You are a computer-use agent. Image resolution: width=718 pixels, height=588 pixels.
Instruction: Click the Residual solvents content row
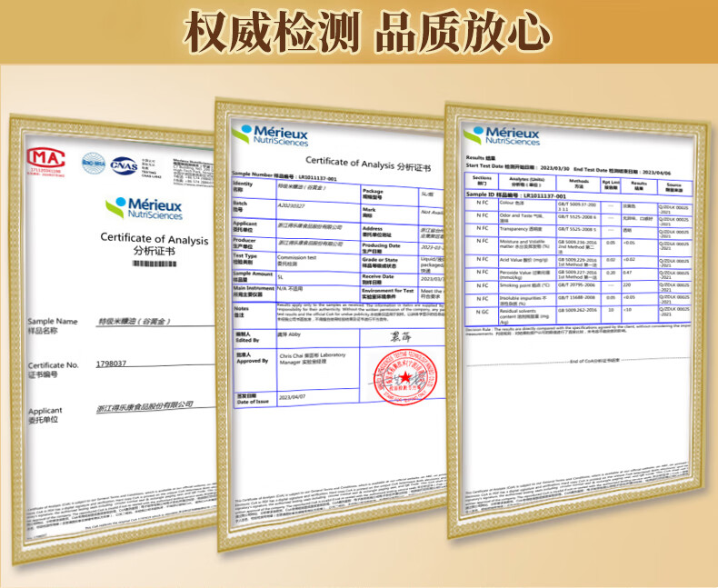pyautogui.click(x=578, y=316)
